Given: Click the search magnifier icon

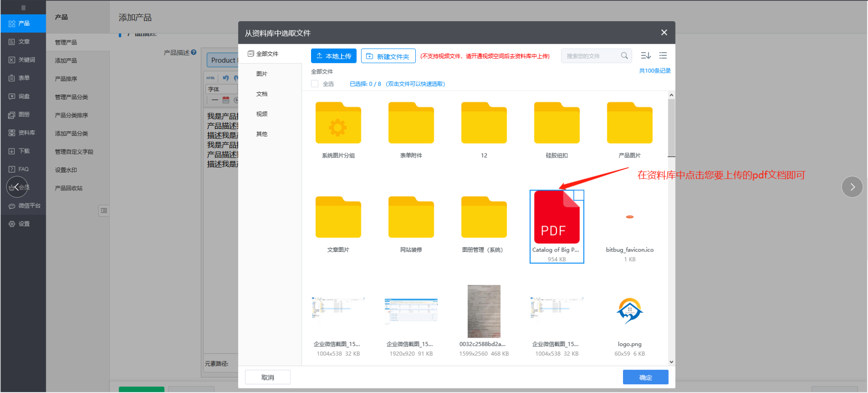Looking at the screenshot, I should (624, 56).
